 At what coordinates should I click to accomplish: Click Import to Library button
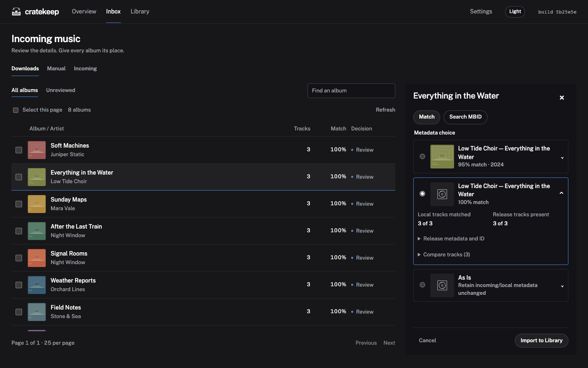(541, 341)
